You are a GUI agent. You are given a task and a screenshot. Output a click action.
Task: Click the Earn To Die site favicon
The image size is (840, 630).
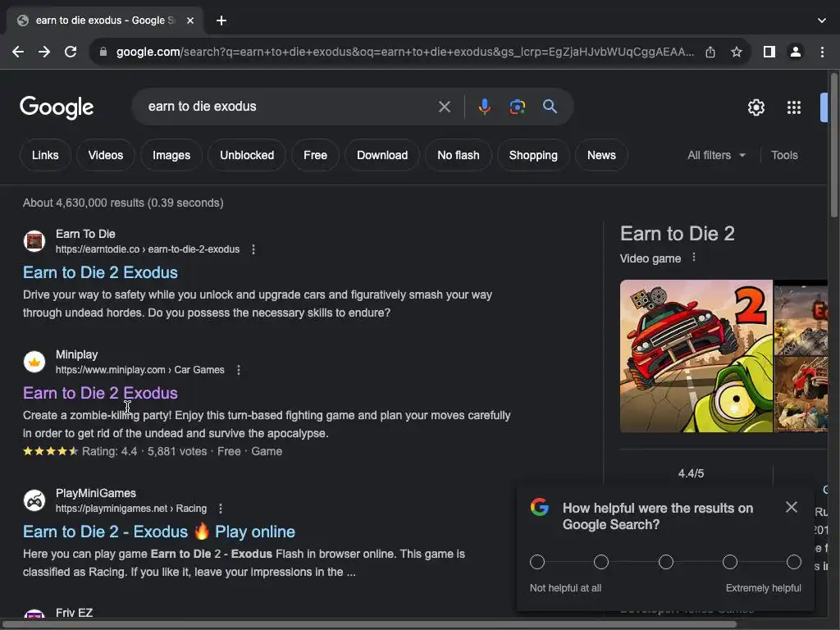point(34,241)
